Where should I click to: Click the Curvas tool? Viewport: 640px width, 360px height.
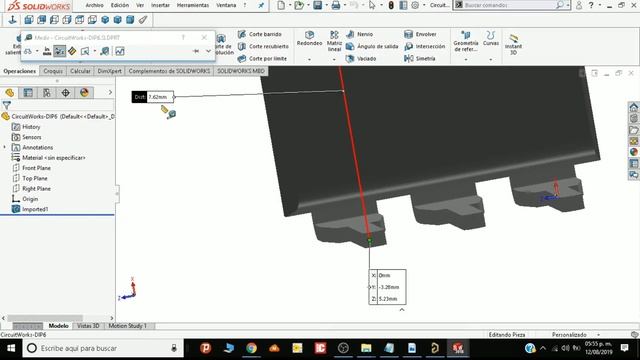491,38
